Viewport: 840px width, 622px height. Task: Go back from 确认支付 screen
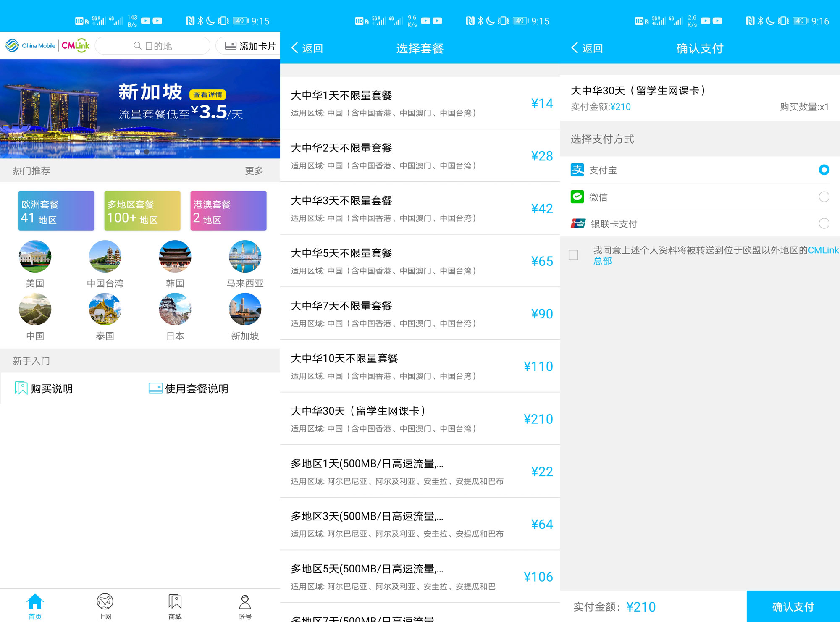coord(587,48)
